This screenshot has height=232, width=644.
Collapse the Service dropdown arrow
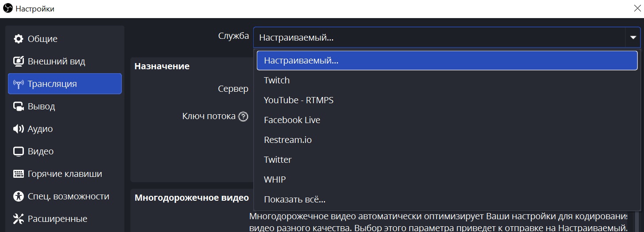click(633, 38)
